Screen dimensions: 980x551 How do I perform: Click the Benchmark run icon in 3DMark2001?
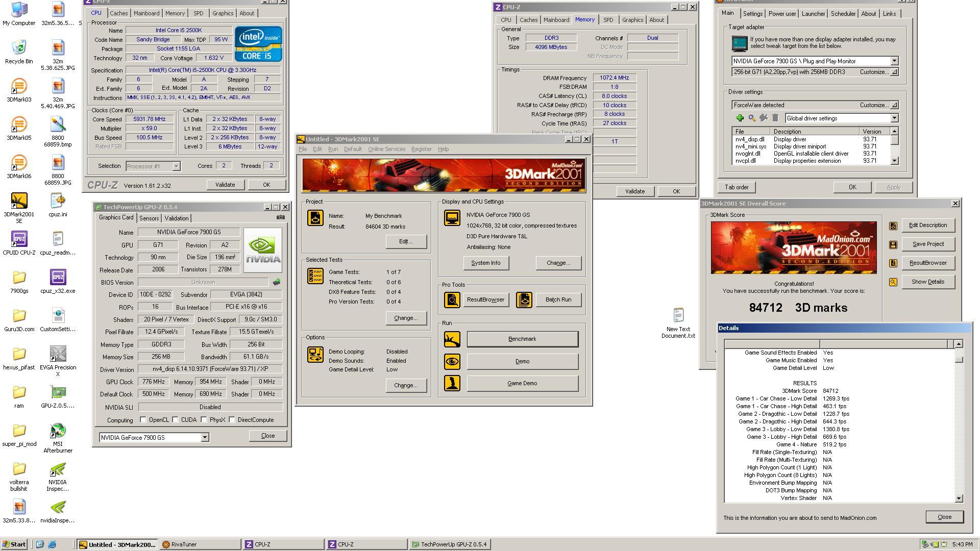(x=452, y=339)
